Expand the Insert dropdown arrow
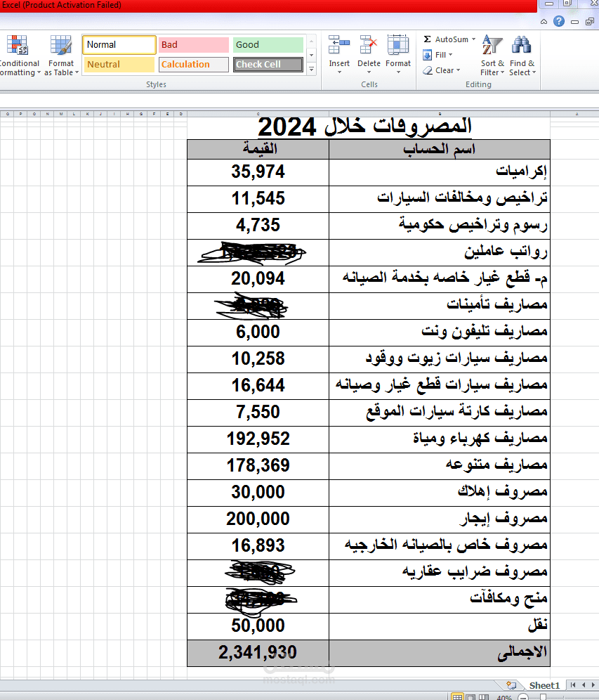599x700 pixels. pos(339,72)
